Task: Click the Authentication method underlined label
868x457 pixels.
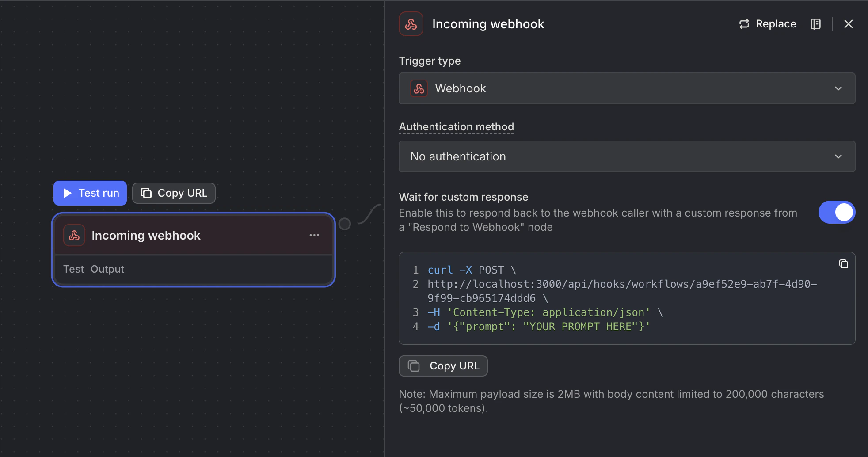Action: tap(456, 127)
